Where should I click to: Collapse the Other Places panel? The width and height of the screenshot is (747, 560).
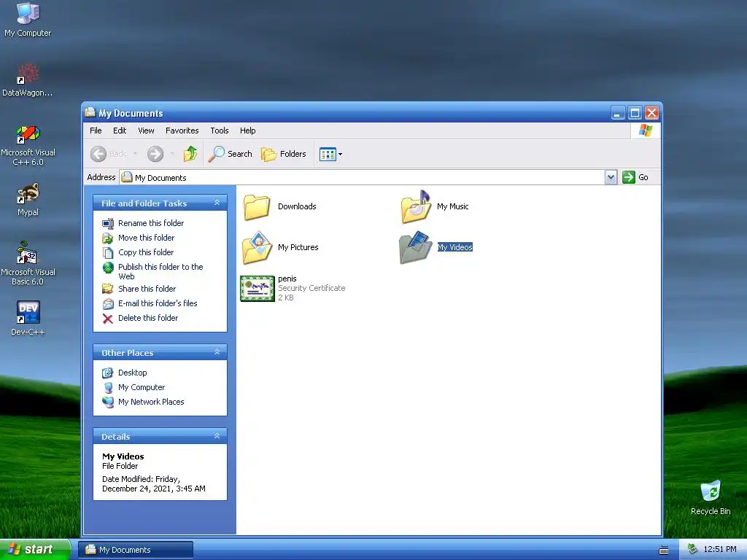pos(217,352)
